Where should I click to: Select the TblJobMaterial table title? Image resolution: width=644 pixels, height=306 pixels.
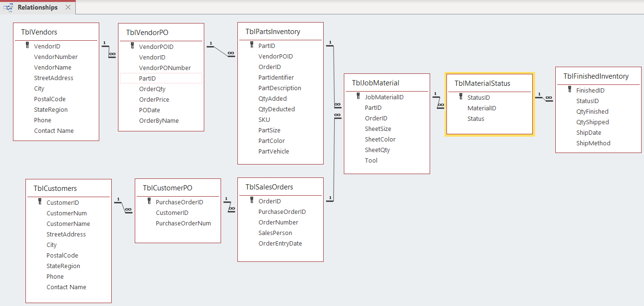click(x=375, y=83)
